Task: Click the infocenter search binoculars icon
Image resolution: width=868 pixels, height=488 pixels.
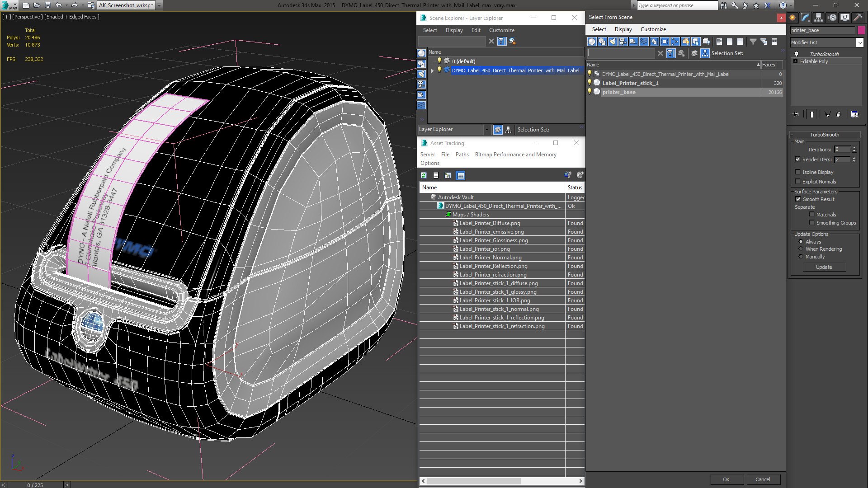Action: click(724, 5)
